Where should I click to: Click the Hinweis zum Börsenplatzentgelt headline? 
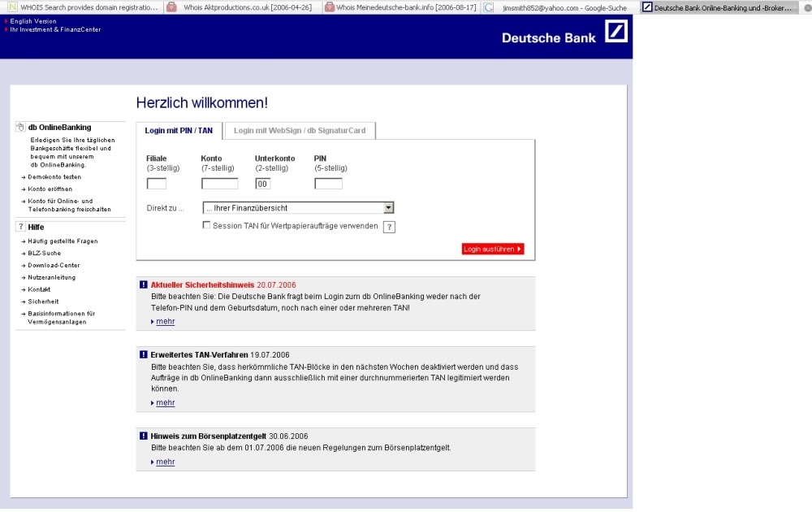[x=208, y=436]
